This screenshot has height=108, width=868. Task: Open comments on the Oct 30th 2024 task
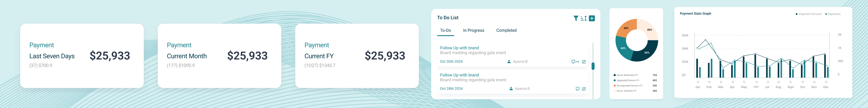(x=575, y=62)
